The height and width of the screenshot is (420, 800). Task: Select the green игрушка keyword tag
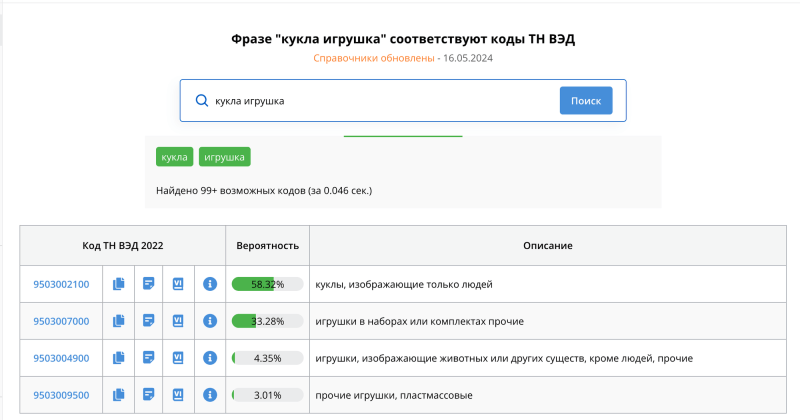pos(224,157)
